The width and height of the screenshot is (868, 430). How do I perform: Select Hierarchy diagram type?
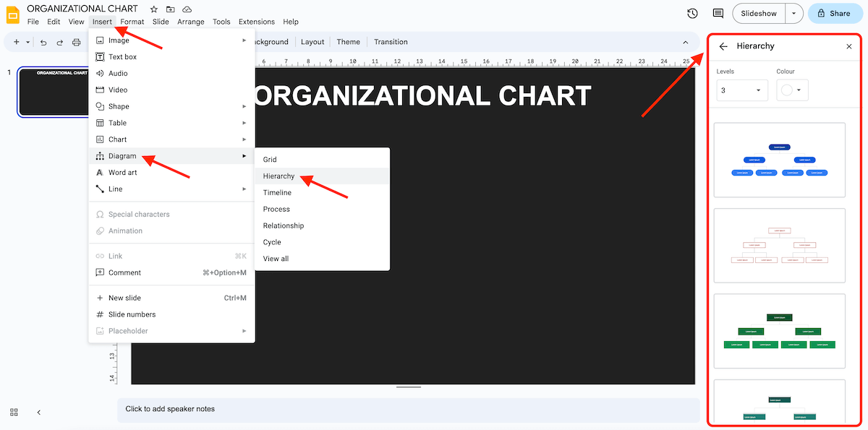[x=322, y=176]
